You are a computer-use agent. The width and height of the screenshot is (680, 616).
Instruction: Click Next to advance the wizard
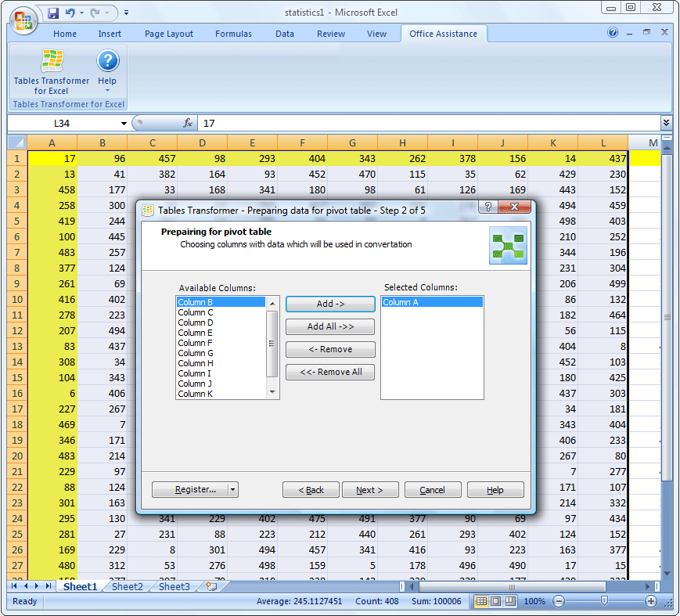369,489
